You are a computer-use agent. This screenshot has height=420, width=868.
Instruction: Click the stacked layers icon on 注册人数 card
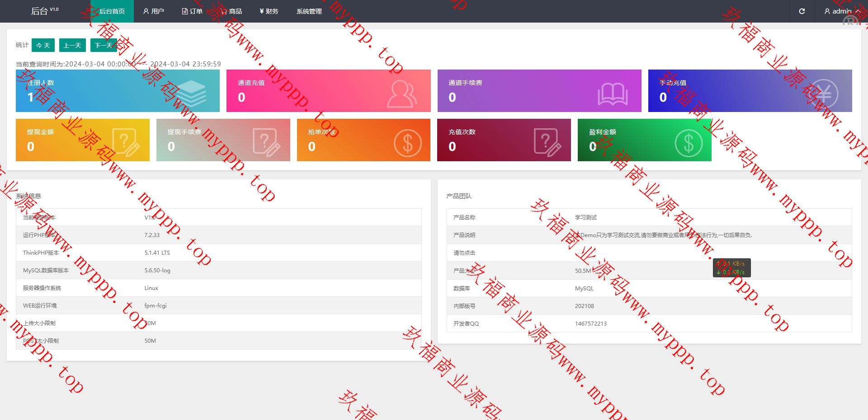point(191,93)
